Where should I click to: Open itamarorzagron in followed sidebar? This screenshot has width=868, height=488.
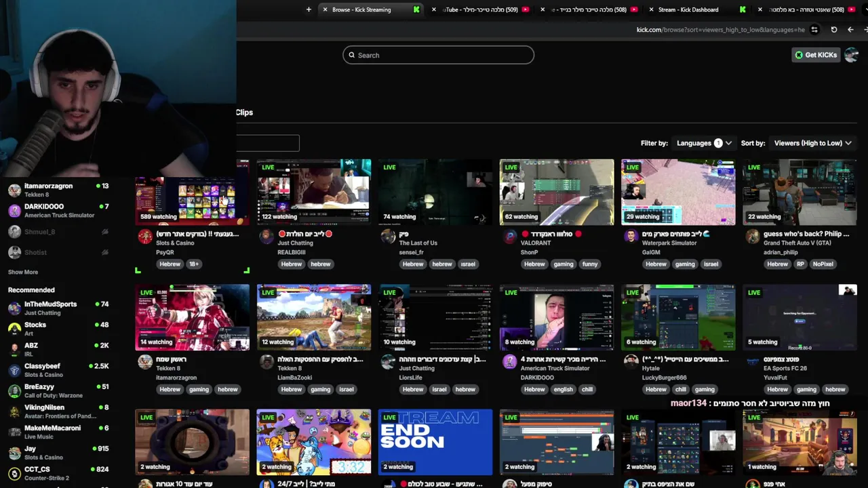57,190
